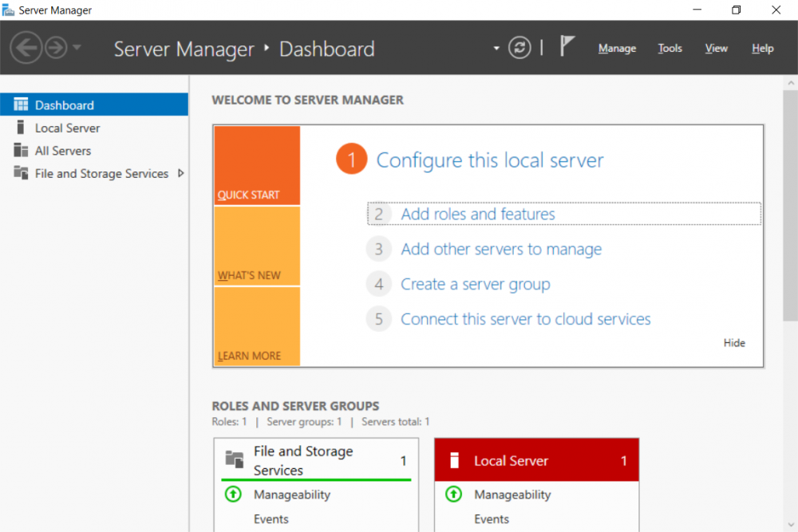Click the All Servers icon in sidebar
Viewport: 798px width, 532px height.
point(21,150)
